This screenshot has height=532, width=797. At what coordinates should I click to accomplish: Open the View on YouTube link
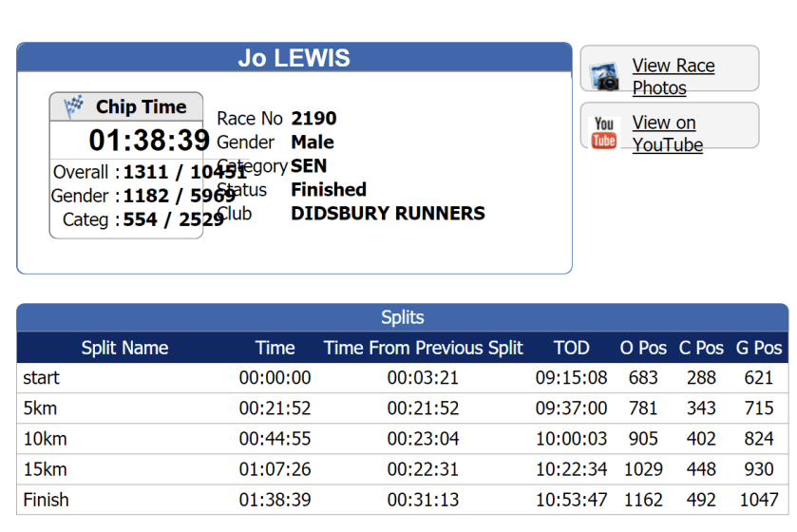click(667, 134)
